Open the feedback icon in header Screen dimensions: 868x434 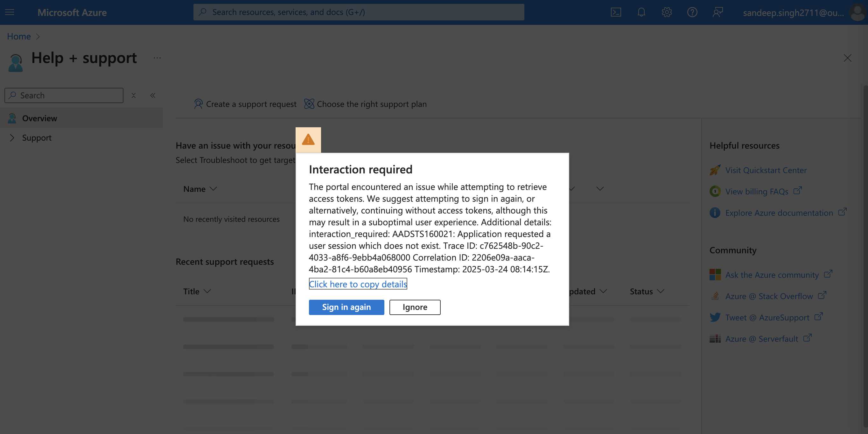[718, 12]
